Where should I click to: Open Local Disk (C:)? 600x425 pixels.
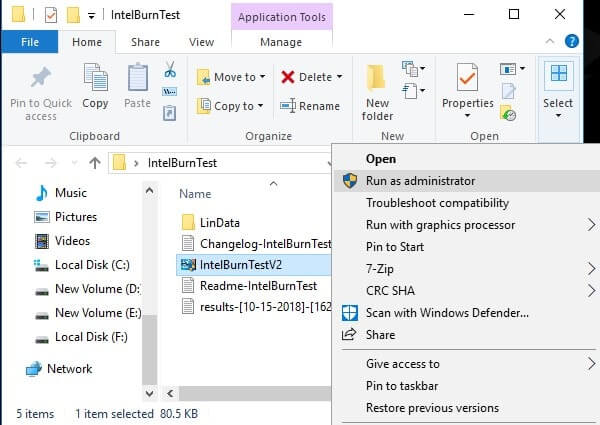(x=82, y=265)
